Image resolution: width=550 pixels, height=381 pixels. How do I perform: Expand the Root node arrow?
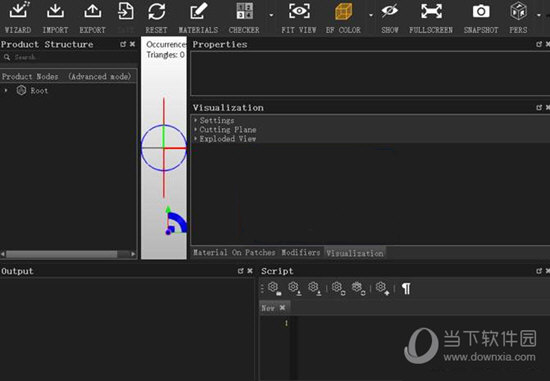(6, 91)
